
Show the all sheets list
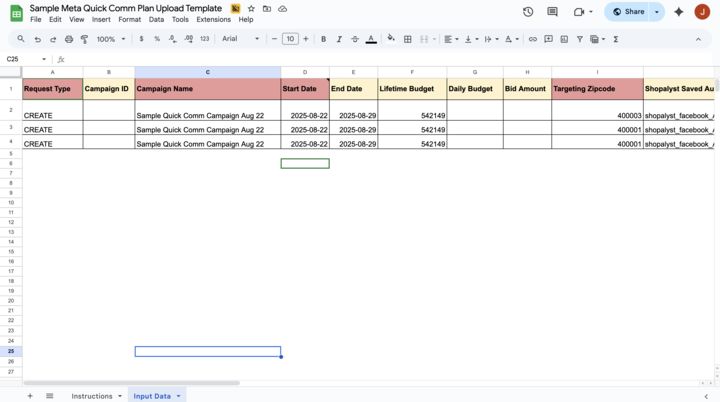pyautogui.click(x=50, y=396)
